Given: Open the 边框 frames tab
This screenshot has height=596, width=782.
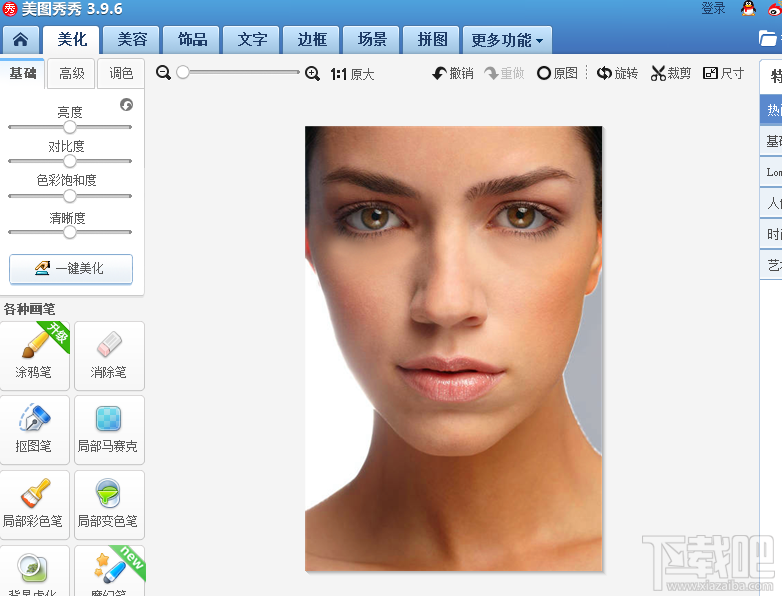Looking at the screenshot, I should point(312,40).
